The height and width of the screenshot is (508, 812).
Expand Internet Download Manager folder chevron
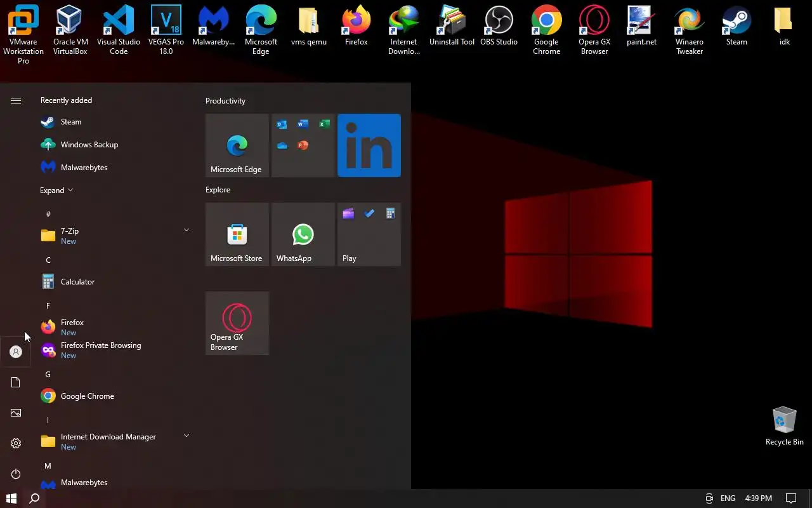[x=187, y=436]
